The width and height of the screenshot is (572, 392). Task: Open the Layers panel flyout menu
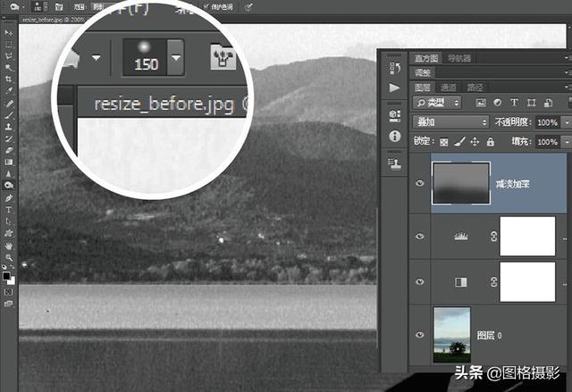(x=567, y=88)
